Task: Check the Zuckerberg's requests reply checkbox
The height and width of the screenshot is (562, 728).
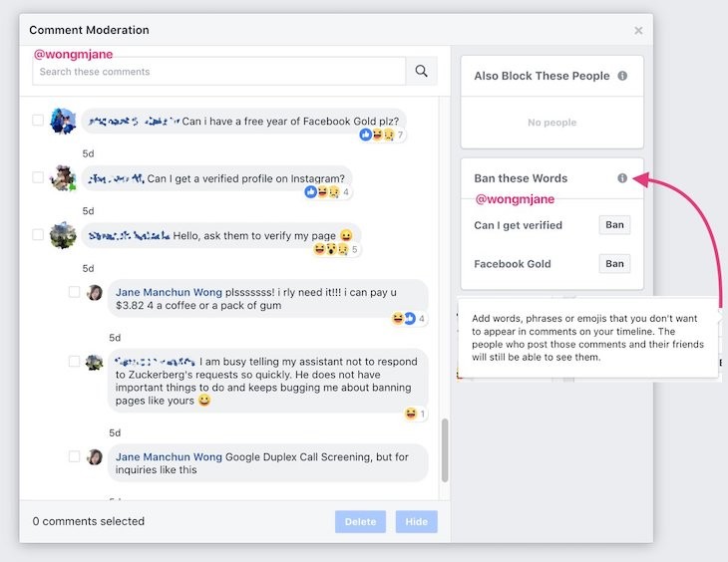Action: coord(74,361)
